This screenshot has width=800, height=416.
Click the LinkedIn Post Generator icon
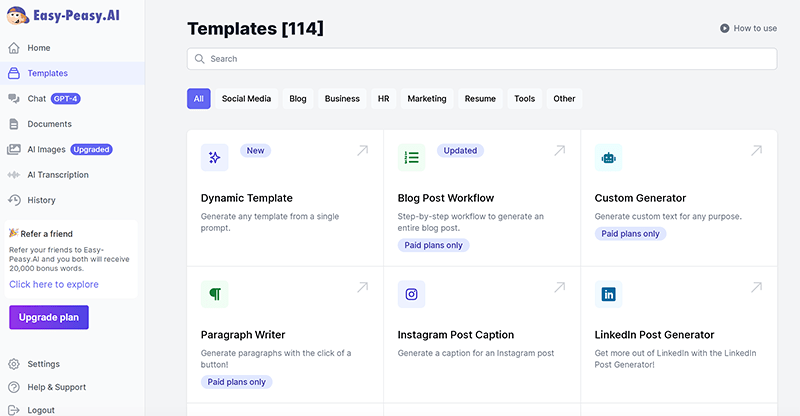pos(608,294)
